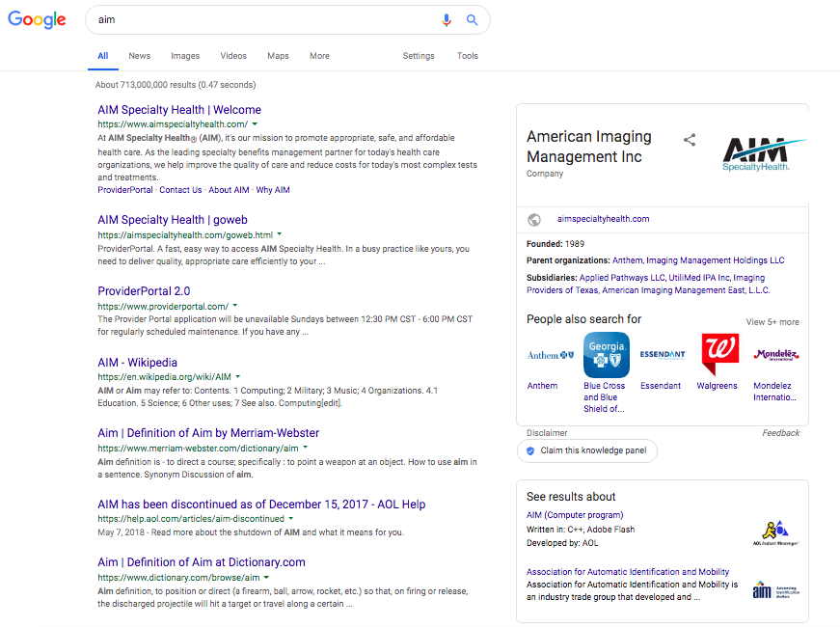Click the search magnifying glass icon
Image resolution: width=840 pixels, height=627 pixels.
[x=472, y=19]
